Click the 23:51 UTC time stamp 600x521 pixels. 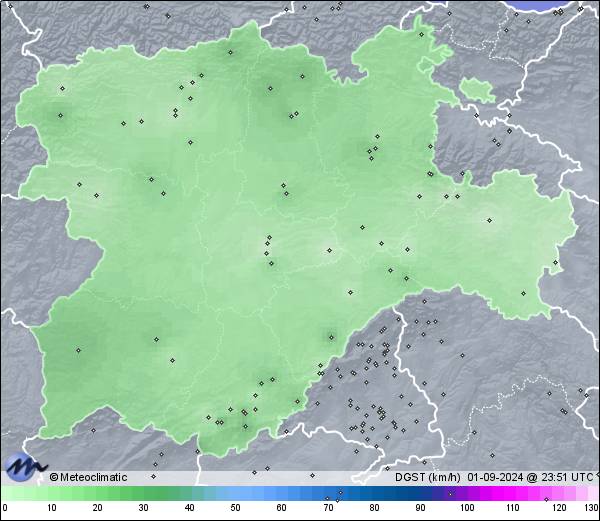(566, 477)
